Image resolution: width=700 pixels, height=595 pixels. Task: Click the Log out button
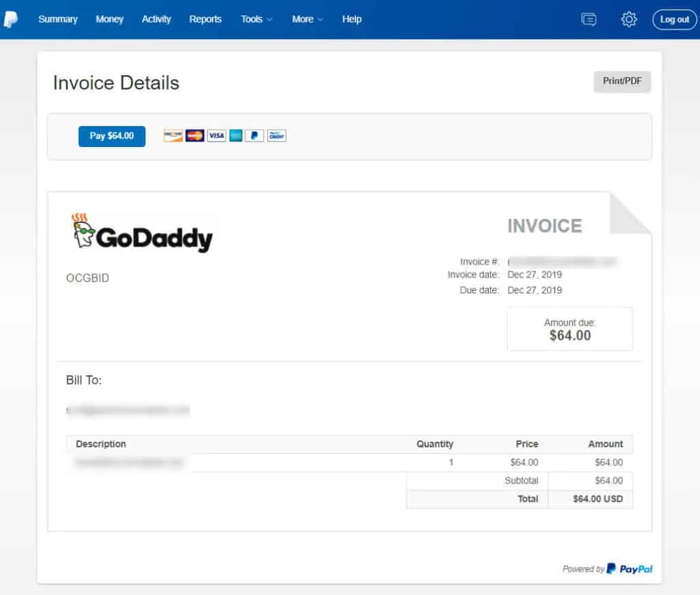[674, 19]
